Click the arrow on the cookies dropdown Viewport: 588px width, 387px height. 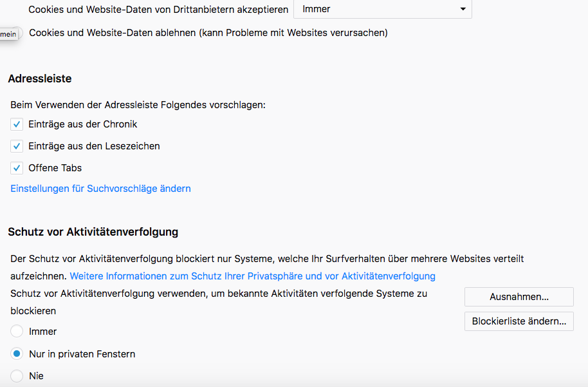click(x=463, y=9)
